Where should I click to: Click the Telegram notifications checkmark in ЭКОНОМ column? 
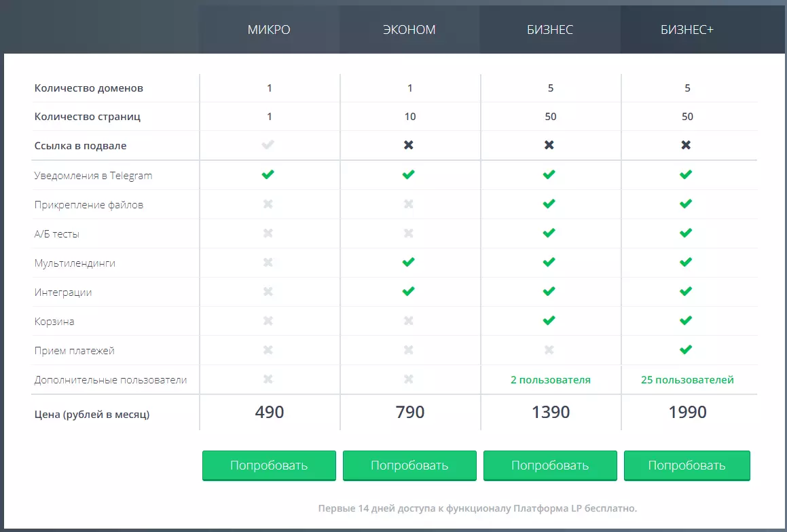pos(409,174)
